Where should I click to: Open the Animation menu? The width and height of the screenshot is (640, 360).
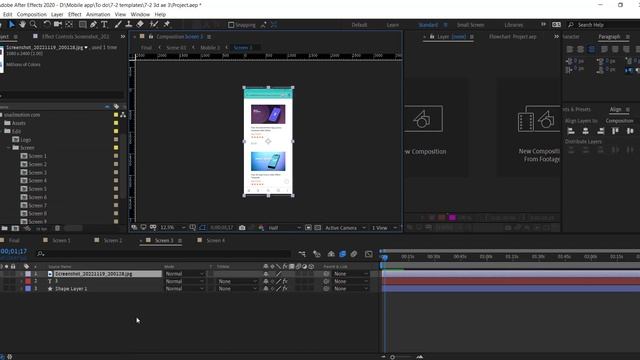point(98,14)
